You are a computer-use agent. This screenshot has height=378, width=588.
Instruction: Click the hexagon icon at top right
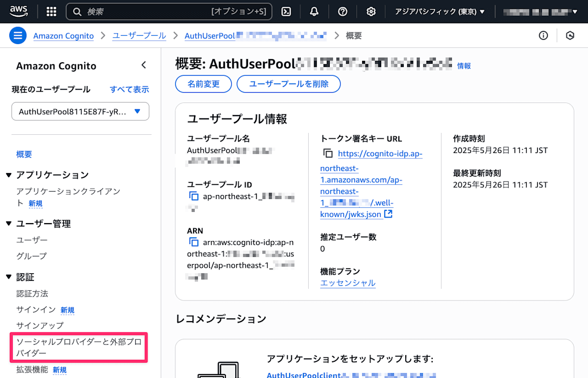(570, 35)
